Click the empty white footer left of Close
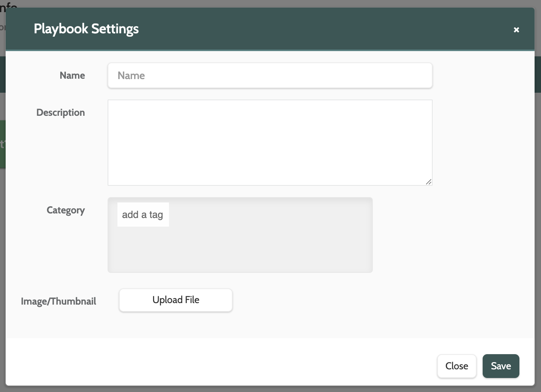The image size is (541, 392). click(227, 363)
